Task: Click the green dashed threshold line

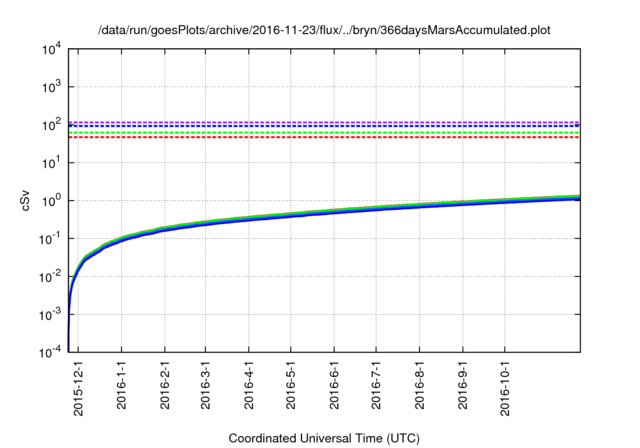Action: point(324,132)
